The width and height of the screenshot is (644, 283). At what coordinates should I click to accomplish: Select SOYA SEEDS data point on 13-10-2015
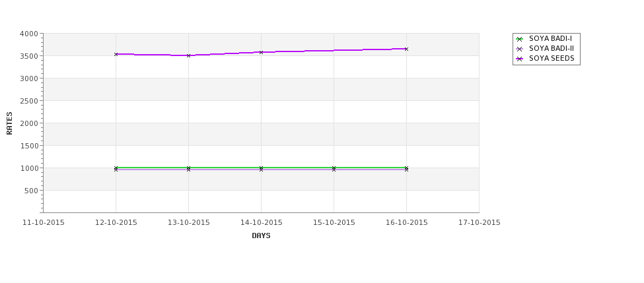tap(189, 55)
